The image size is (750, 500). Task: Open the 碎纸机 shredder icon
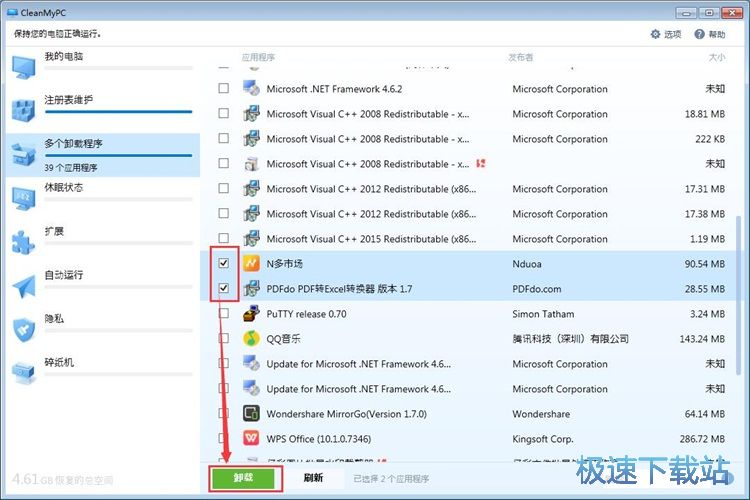pos(23,373)
